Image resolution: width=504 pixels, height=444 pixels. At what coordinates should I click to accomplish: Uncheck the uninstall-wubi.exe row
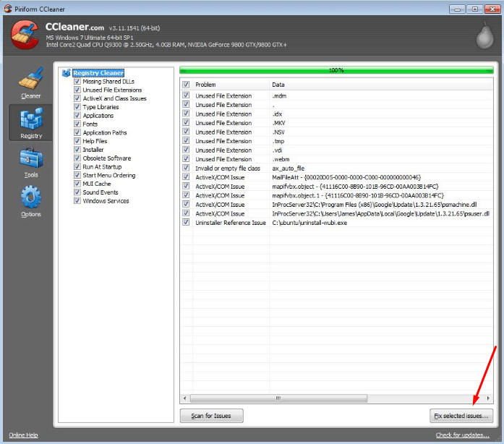point(186,222)
